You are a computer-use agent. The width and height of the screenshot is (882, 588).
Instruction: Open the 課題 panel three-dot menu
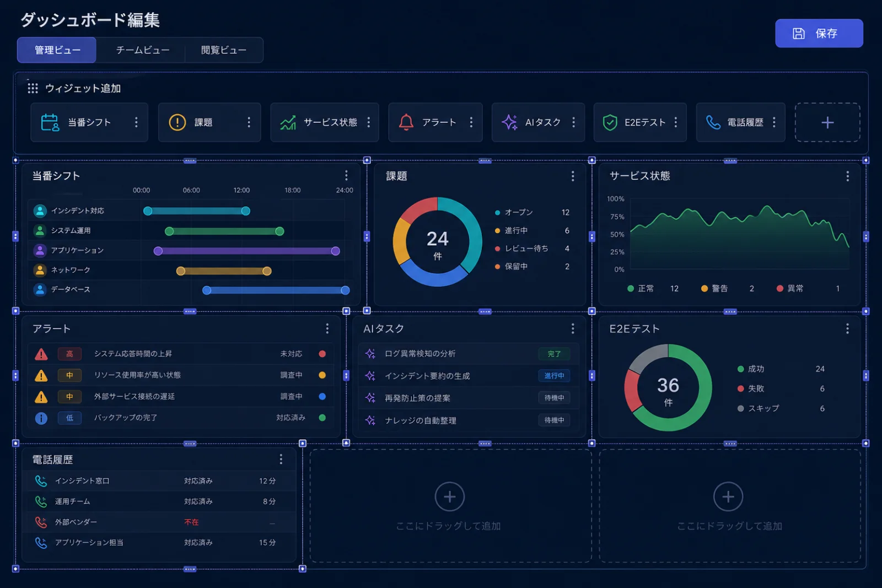click(573, 176)
